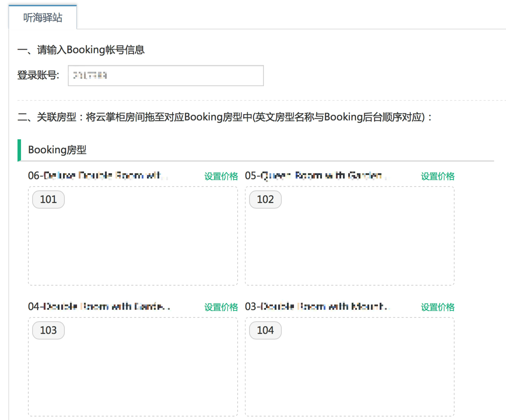Select room chip 104

[x=265, y=330]
